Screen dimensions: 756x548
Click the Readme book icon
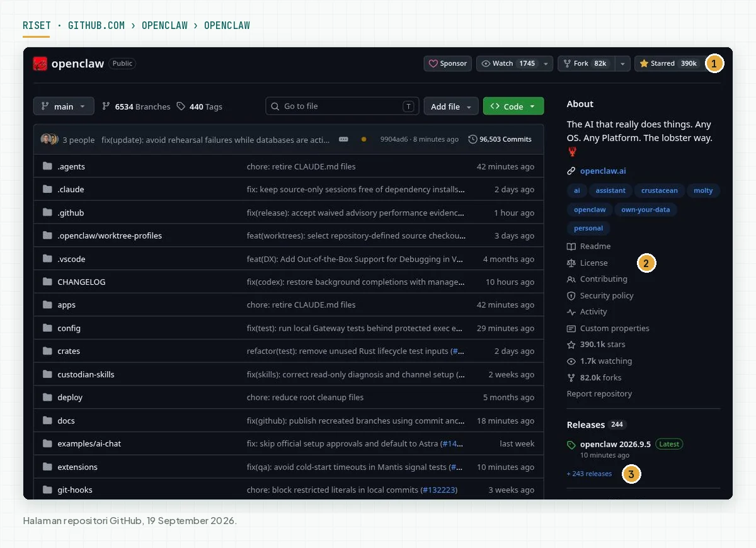tap(571, 246)
